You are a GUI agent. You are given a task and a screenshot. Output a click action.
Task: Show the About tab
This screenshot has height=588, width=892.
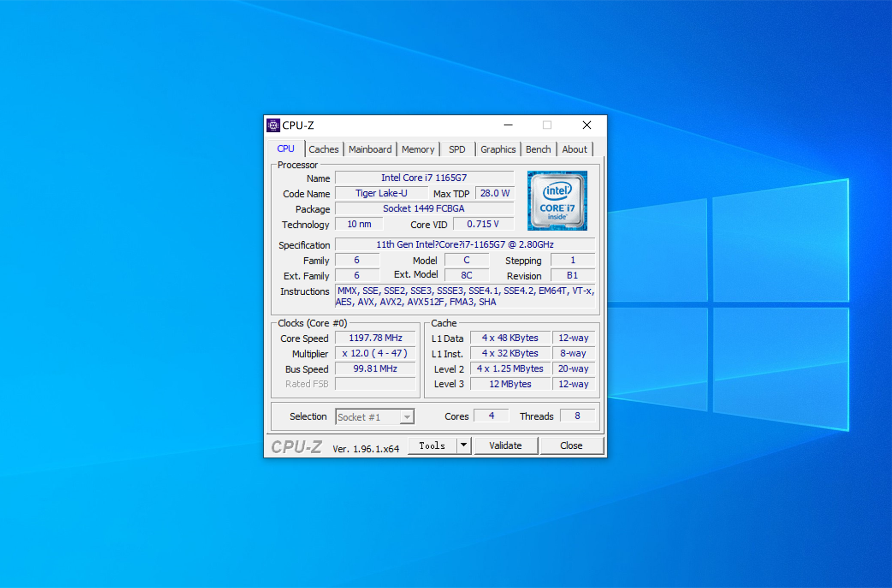click(574, 149)
